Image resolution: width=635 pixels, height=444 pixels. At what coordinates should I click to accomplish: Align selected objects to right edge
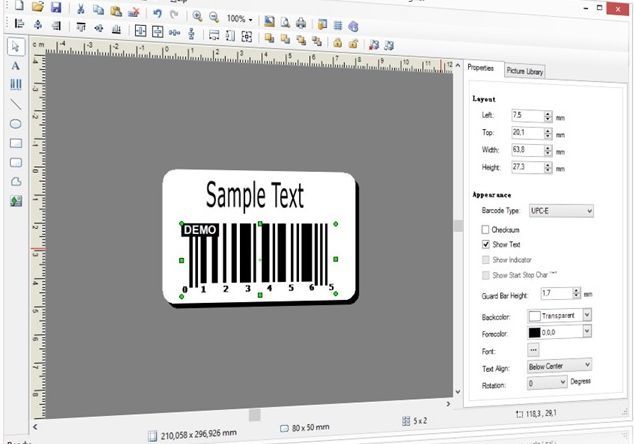coord(56,26)
